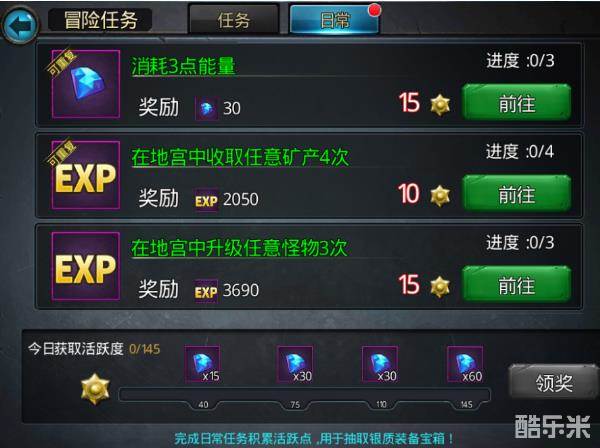
Task: Switch to the 日常 tab
Action: 334,20
